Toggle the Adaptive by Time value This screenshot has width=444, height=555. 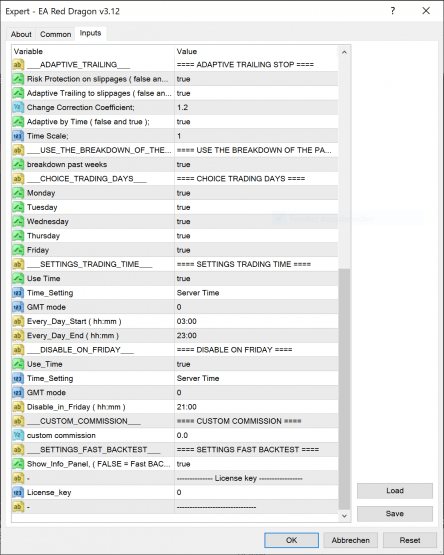(x=256, y=122)
